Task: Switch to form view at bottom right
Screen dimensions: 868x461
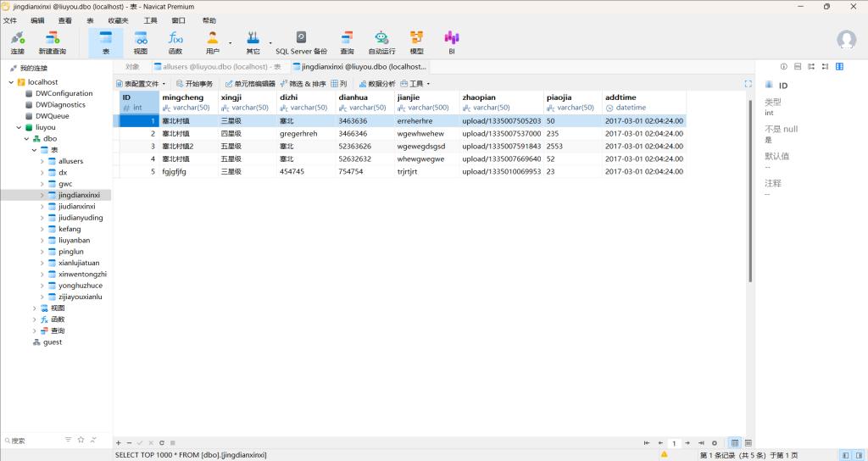Action: coord(748,443)
